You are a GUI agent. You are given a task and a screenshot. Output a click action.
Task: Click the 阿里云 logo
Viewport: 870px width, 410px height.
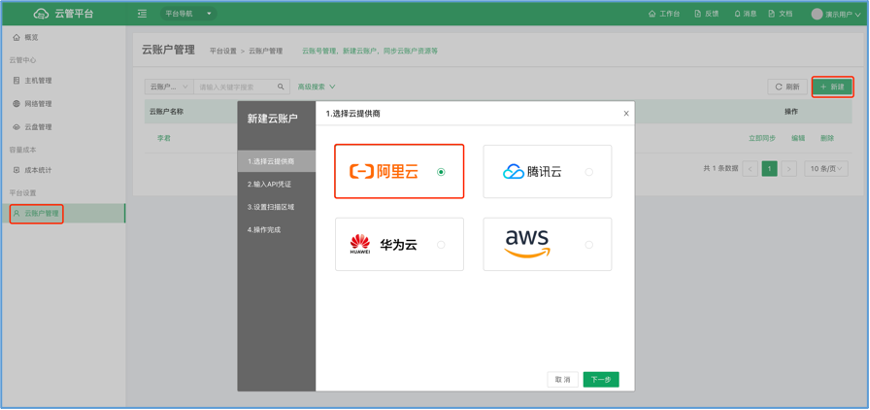pos(383,172)
